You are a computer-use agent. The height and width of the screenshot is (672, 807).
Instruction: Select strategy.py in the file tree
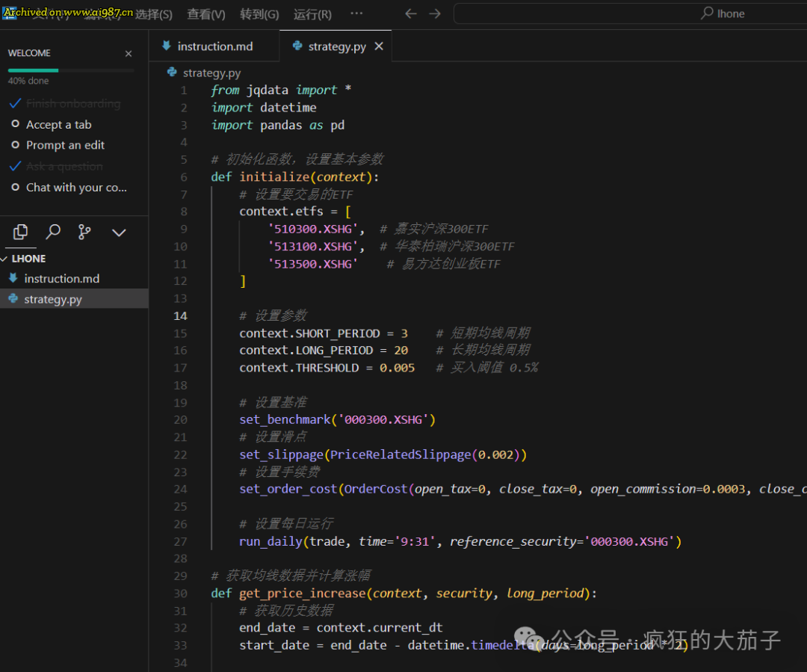point(52,299)
